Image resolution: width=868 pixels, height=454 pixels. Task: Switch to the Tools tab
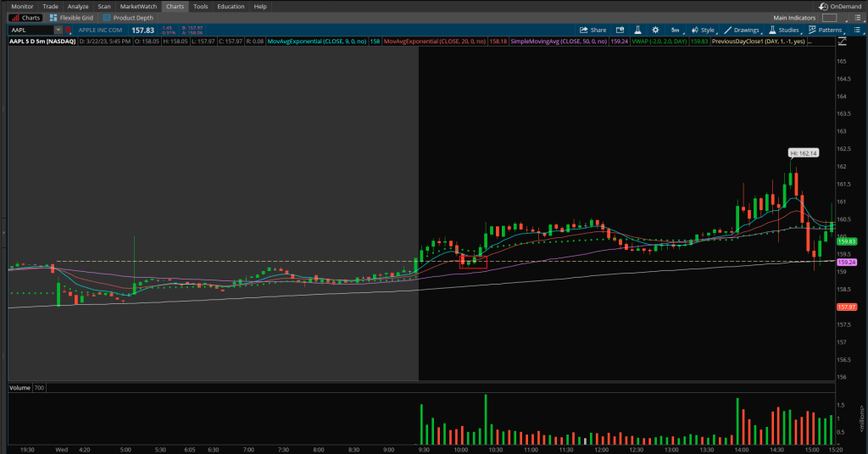(200, 7)
